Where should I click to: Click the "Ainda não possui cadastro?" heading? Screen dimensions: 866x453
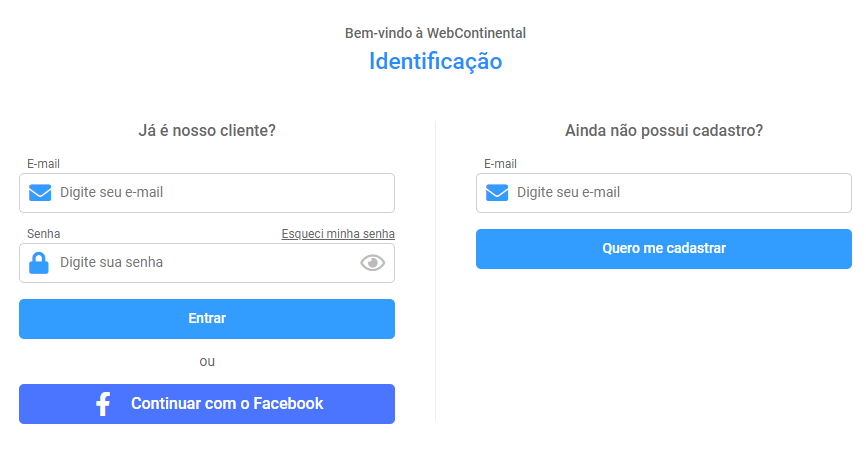(x=664, y=130)
